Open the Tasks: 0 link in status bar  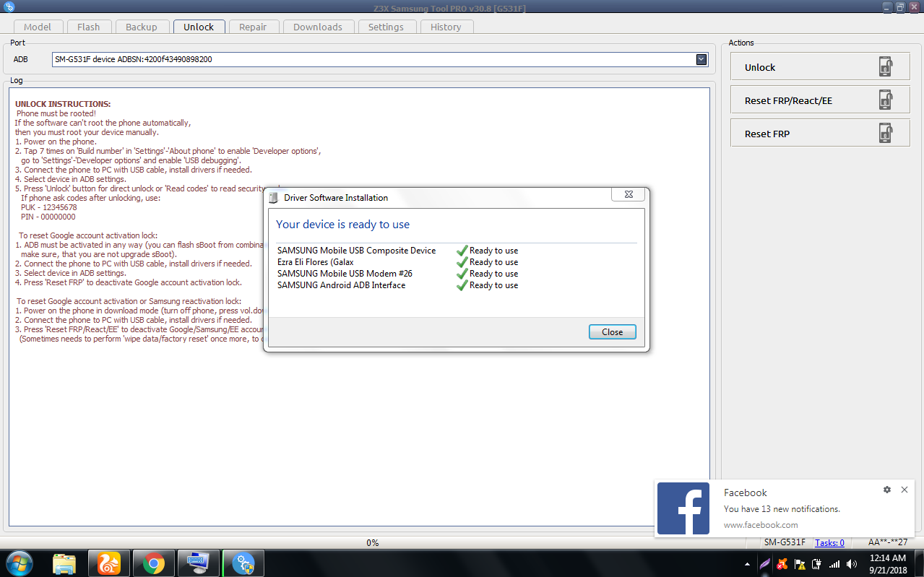(x=829, y=543)
